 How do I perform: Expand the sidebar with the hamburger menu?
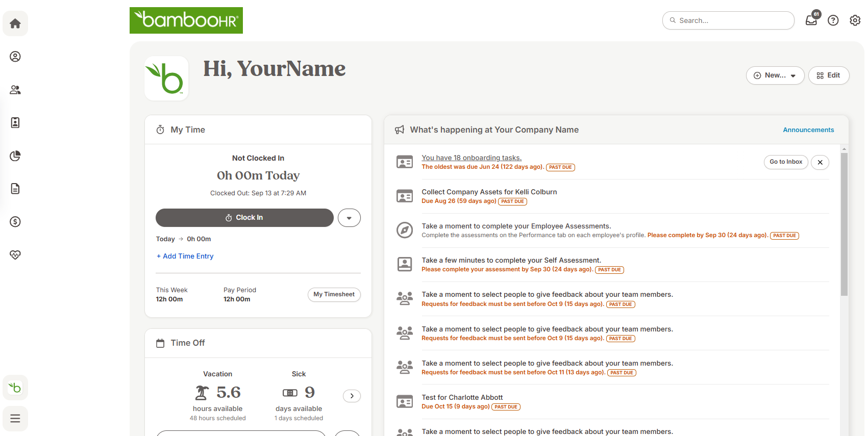[15, 419]
